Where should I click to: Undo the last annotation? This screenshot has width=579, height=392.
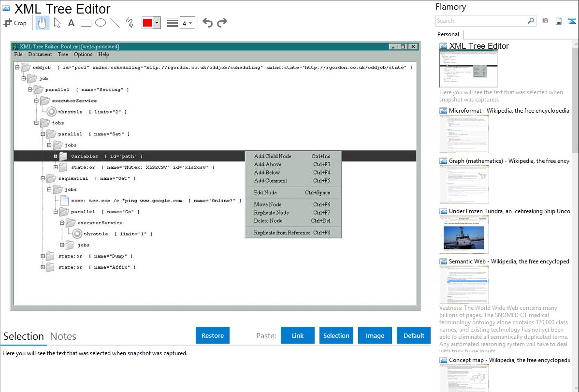207,23
